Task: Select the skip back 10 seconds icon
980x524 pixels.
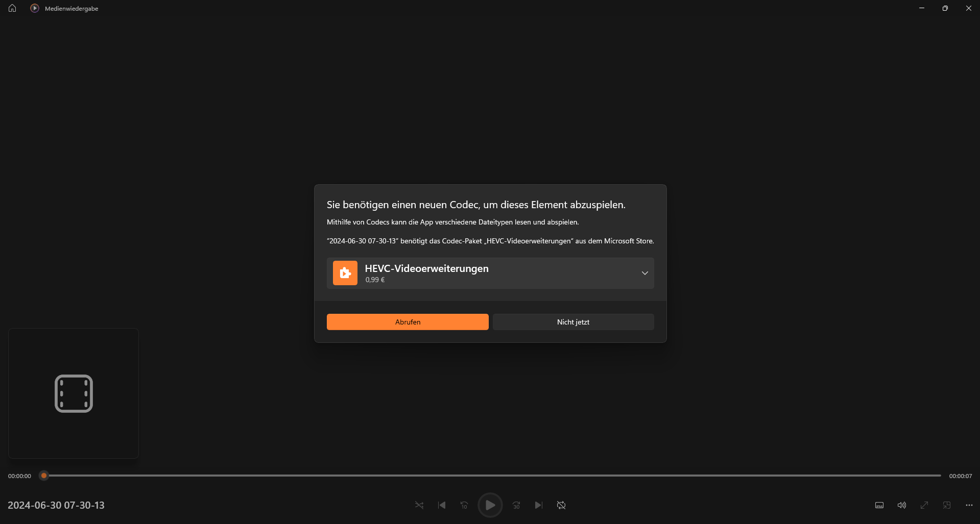Action: point(464,505)
